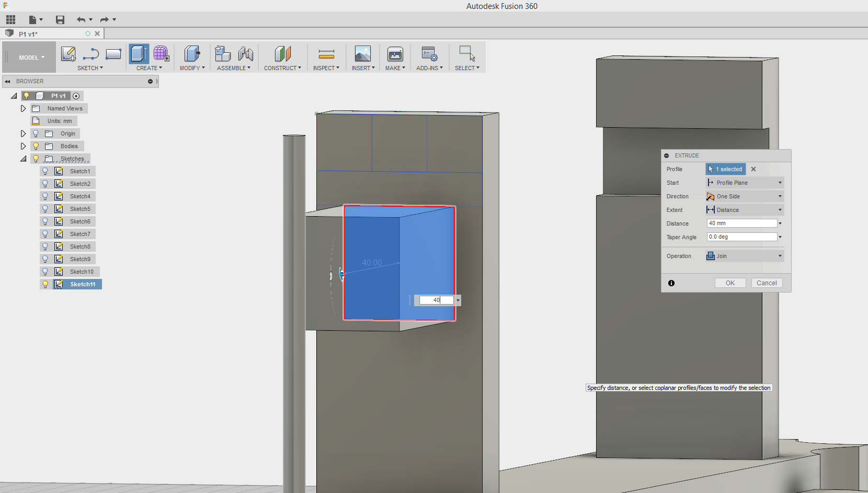Collapse the P1 v1 root node
This screenshot has height=493, width=868.
click(14, 96)
